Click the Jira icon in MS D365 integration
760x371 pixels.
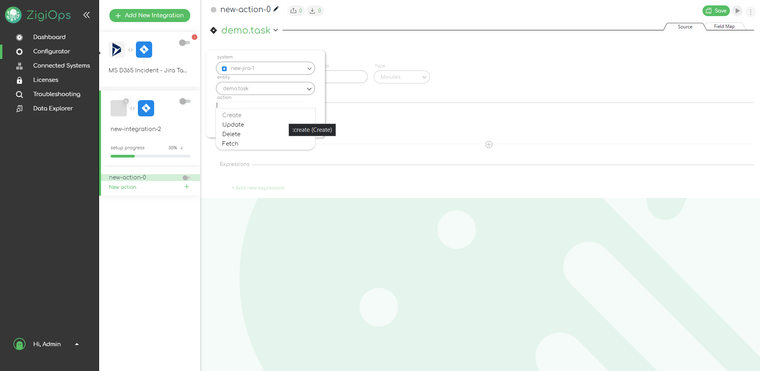tap(144, 49)
